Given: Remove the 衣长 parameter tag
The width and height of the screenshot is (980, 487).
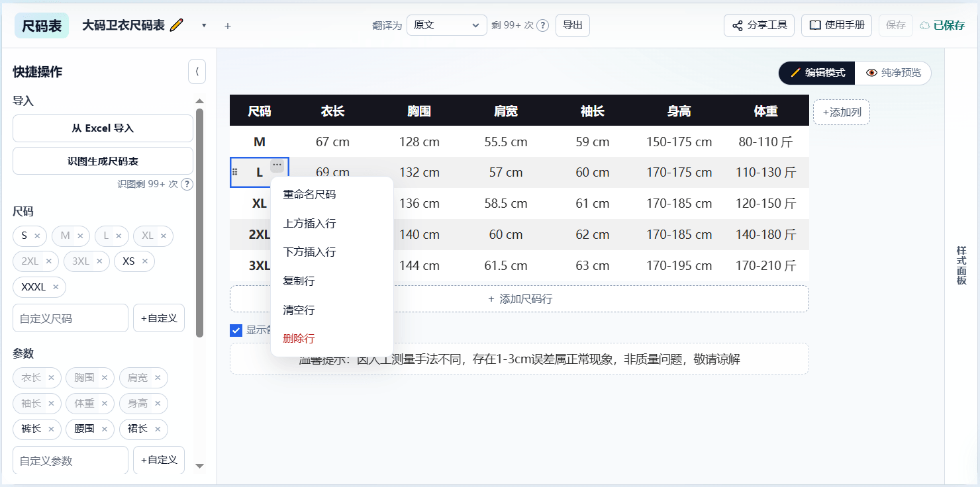Looking at the screenshot, I should (x=51, y=378).
